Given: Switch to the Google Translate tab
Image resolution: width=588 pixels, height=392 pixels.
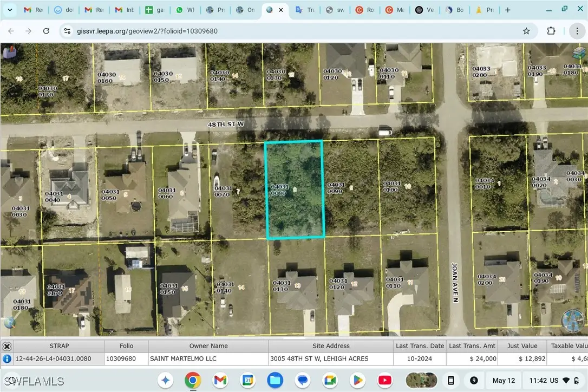Looking at the screenshot, I should (x=305, y=9).
